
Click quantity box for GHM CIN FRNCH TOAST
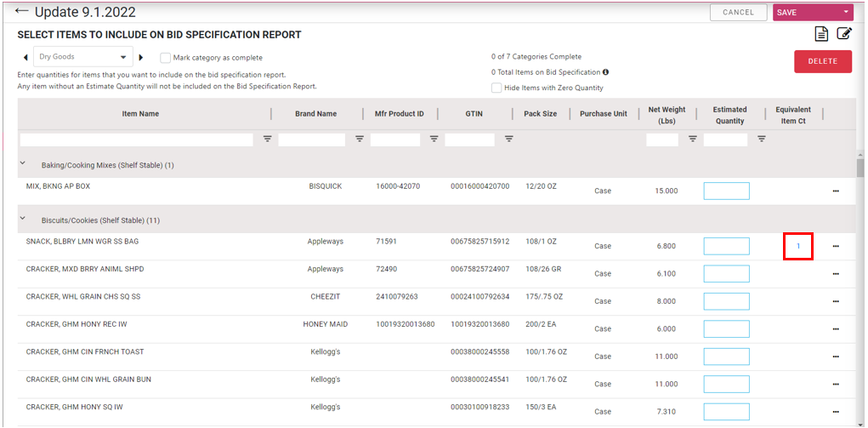coord(726,357)
